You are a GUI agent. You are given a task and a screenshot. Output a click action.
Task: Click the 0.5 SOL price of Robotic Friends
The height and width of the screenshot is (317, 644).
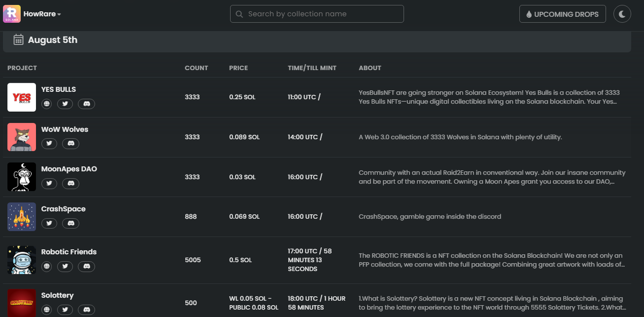coord(240,260)
